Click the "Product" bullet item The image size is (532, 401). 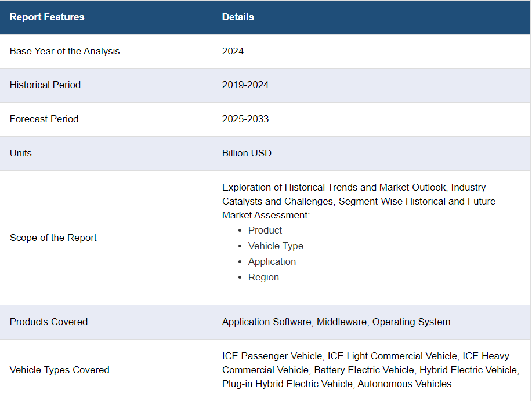(x=265, y=230)
